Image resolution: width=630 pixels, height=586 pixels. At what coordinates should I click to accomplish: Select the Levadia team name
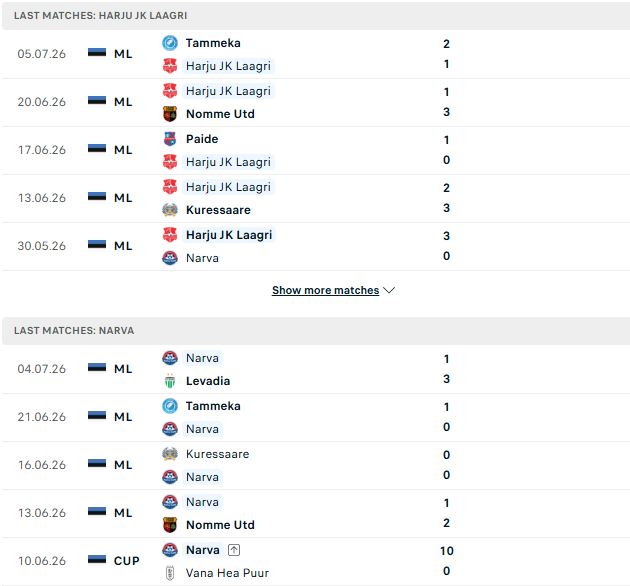208,381
